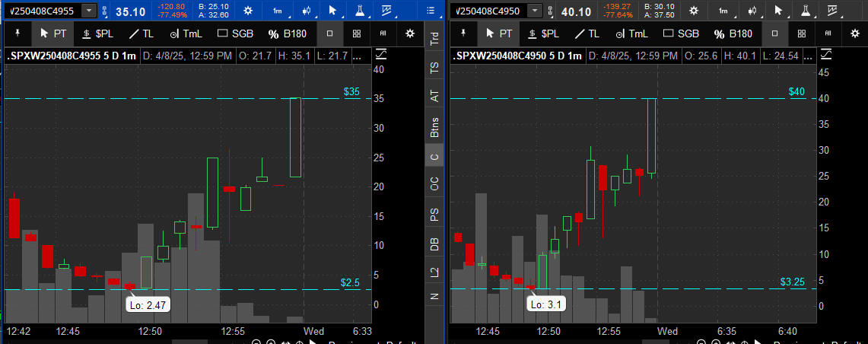The width and height of the screenshot is (868, 344).
Task: Toggle the PT pointer tool on right chart
Action: (499, 33)
